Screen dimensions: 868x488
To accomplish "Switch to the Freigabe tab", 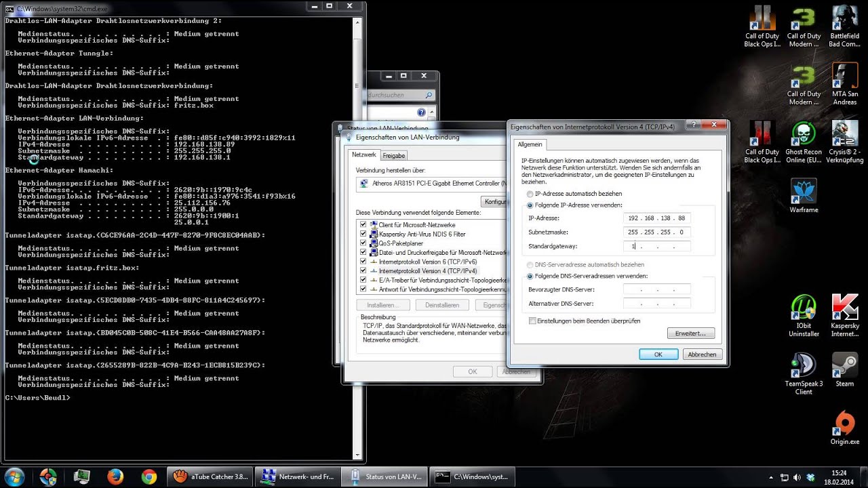I will click(x=394, y=156).
